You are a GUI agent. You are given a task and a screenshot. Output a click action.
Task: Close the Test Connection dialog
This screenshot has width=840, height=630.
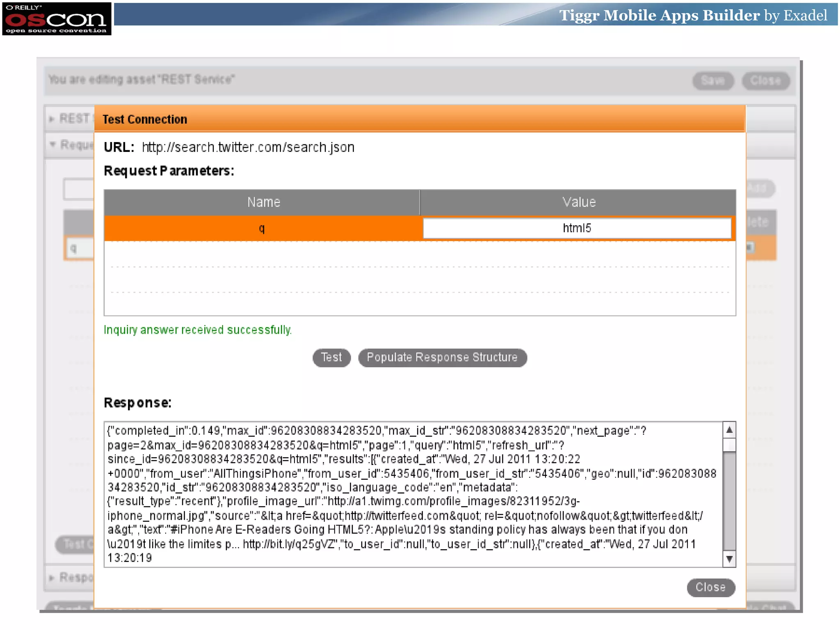[710, 587]
